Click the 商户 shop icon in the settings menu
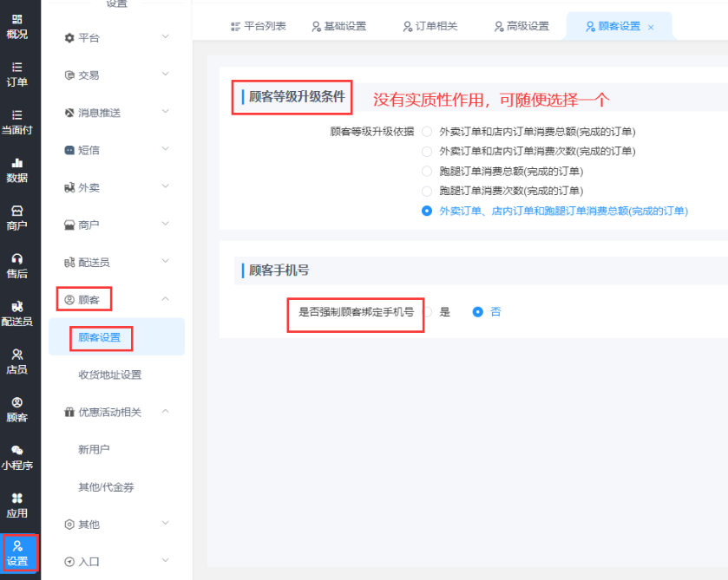The width and height of the screenshot is (728, 580). tap(69, 225)
